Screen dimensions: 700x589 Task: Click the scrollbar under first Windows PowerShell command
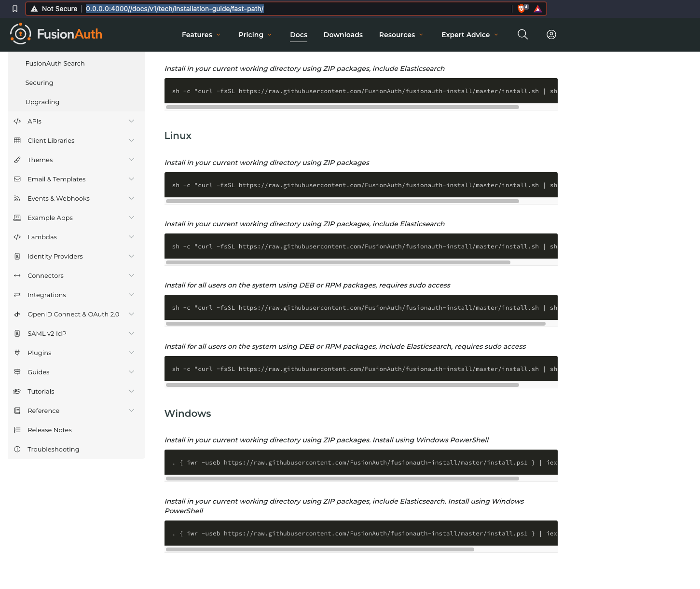tap(343, 479)
